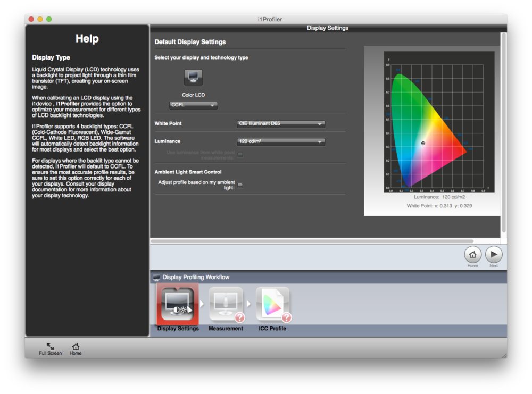Viewport: 532px width, 394px height.
Task: Click the Measurement label in workflow
Action: (x=226, y=329)
